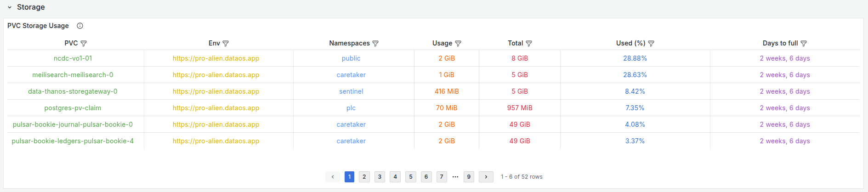Click the pagination ellipsis
868x192 pixels.
(x=455, y=177)
